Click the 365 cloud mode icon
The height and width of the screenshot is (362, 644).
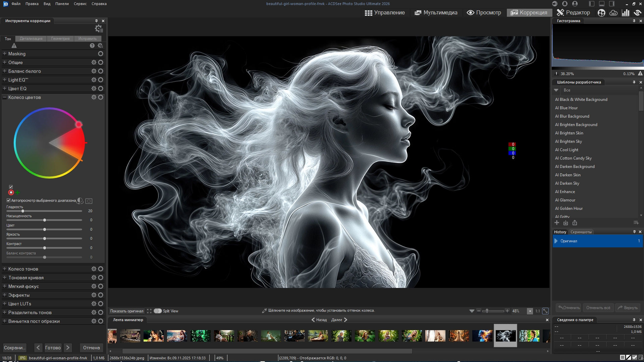[613, 13]
